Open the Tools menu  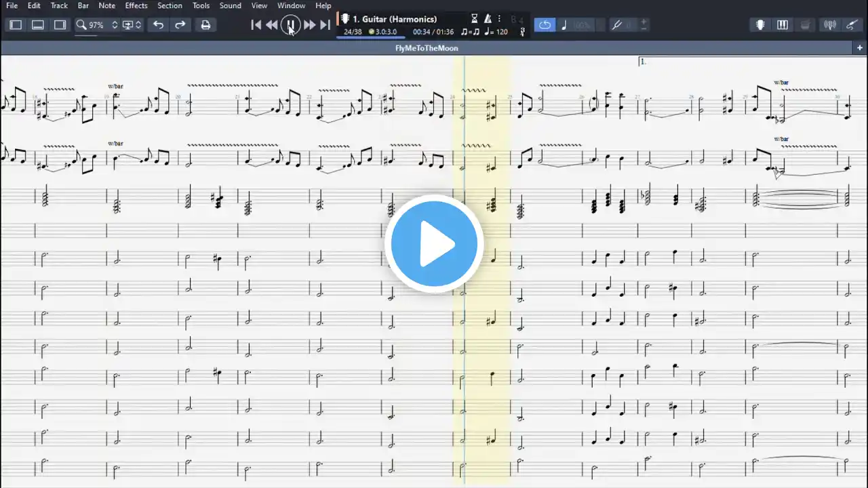(201, 5)
